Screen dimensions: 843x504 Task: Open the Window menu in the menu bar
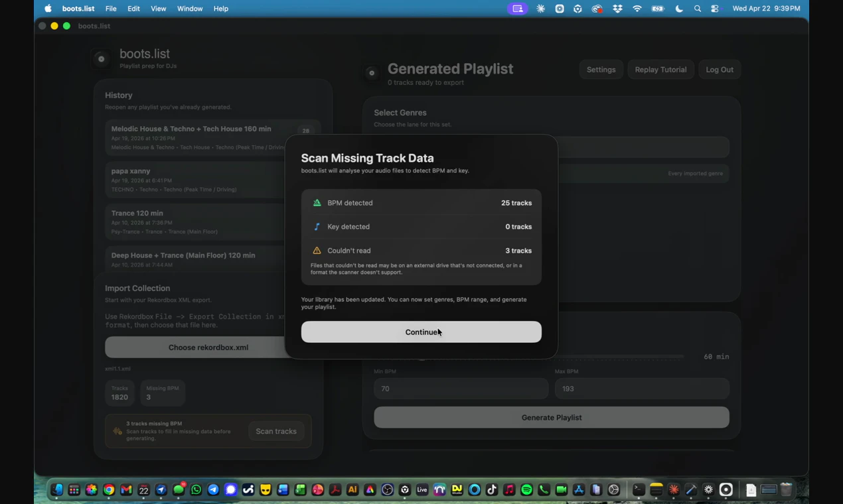190,9
